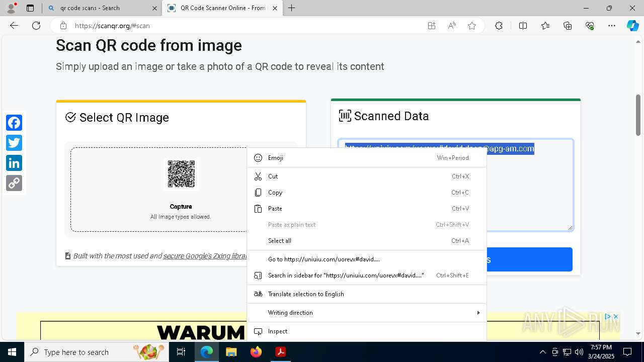Open Edge Settings and more menu

[x=612, y=26]
